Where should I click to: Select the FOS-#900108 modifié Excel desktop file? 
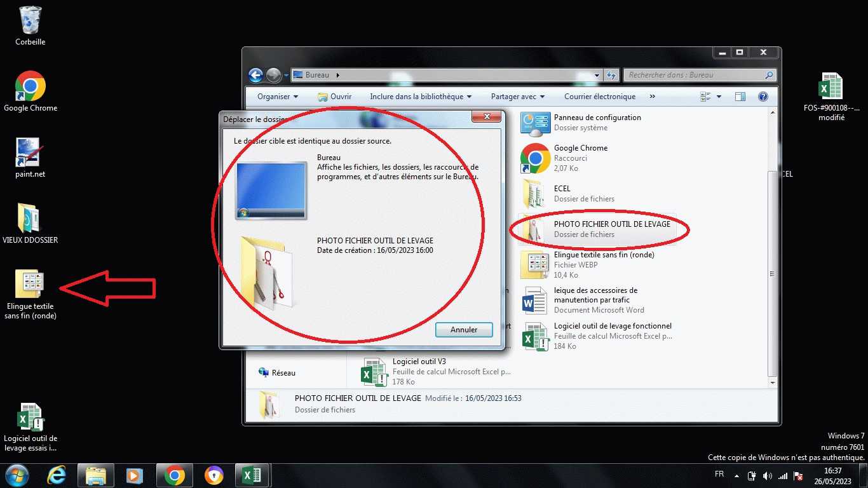point(831,97)
